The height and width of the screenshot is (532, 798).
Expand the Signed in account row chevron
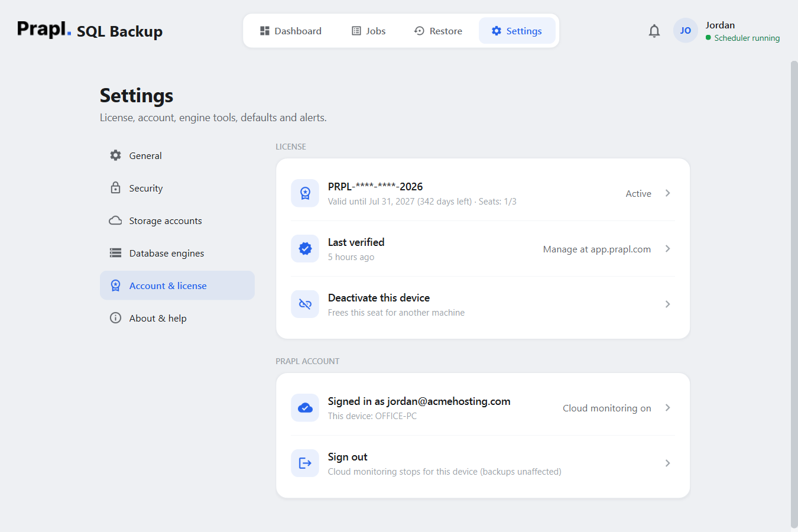667,408
